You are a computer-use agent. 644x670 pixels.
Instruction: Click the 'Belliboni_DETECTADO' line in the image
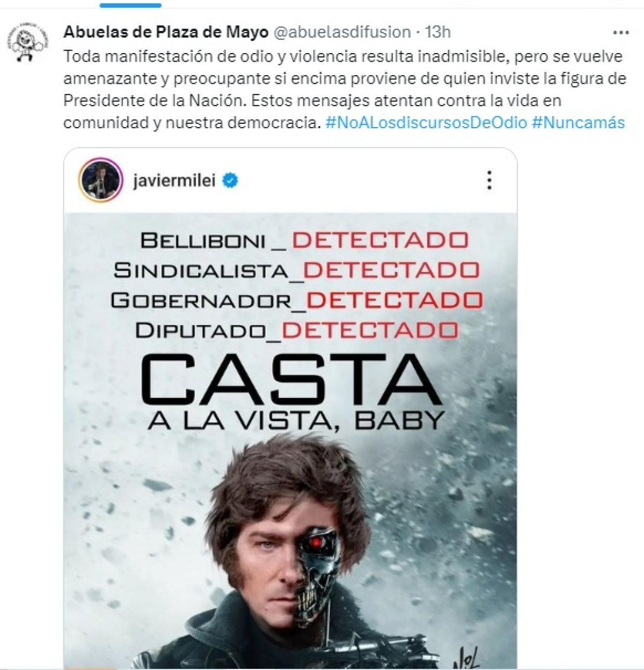[x=304, y=240]
